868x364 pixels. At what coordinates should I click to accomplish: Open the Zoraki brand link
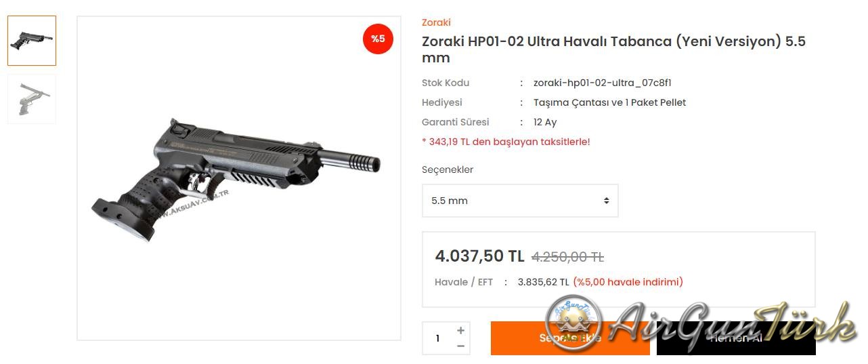tap(436, 22)
